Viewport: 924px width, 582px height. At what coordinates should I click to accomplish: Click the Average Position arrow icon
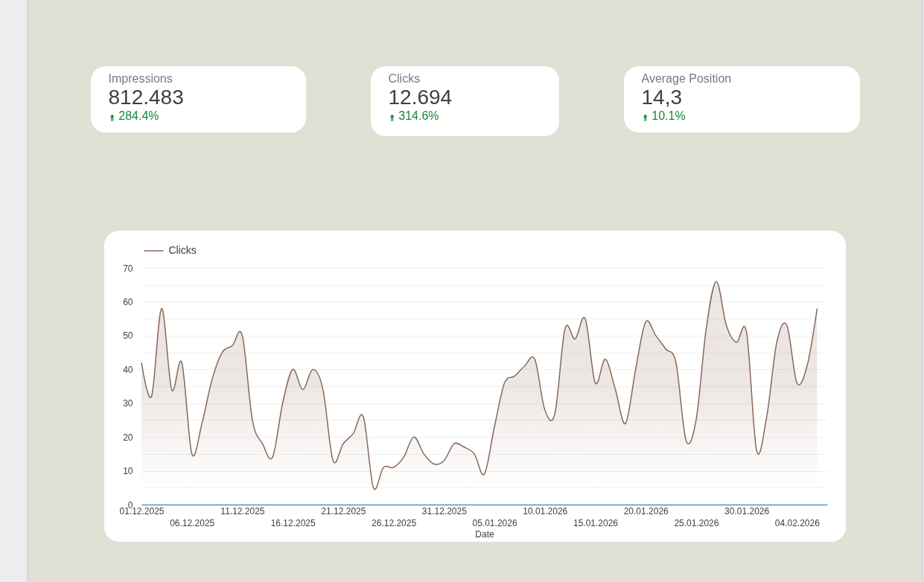[x=646, y=117]
